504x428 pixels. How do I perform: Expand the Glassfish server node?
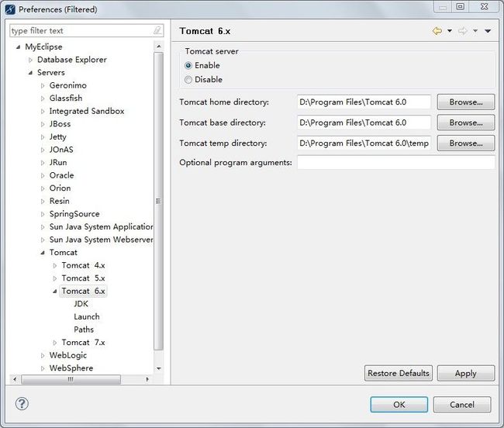pos(43,98)
